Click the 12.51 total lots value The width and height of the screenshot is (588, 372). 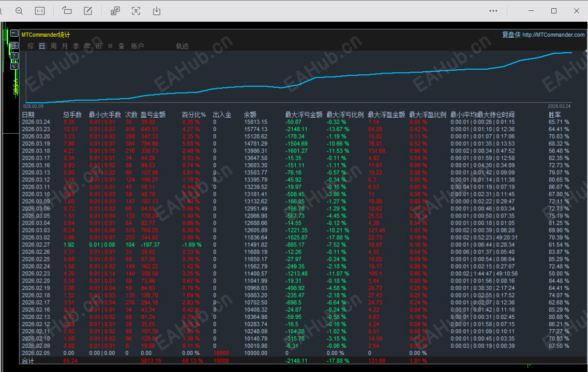pos(70,129)
